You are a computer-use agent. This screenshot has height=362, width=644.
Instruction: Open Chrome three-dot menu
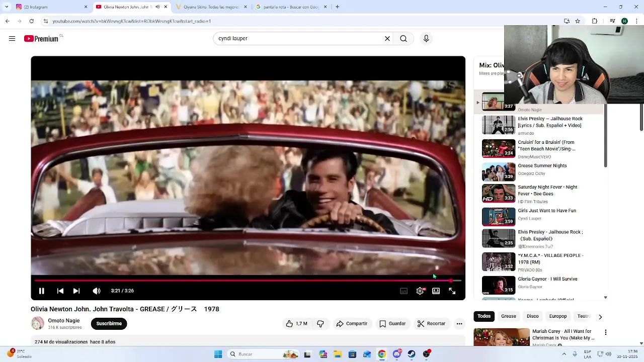pos(636,21)
